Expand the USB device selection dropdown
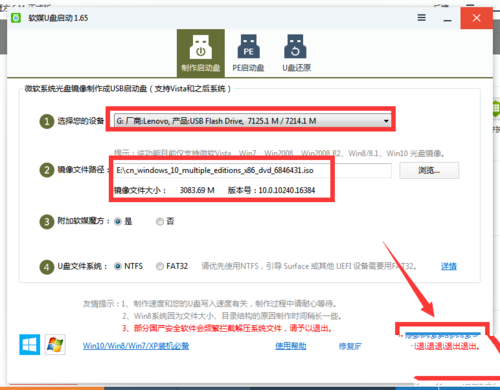Viewport: 500px width, 390px height. [253, 121]
